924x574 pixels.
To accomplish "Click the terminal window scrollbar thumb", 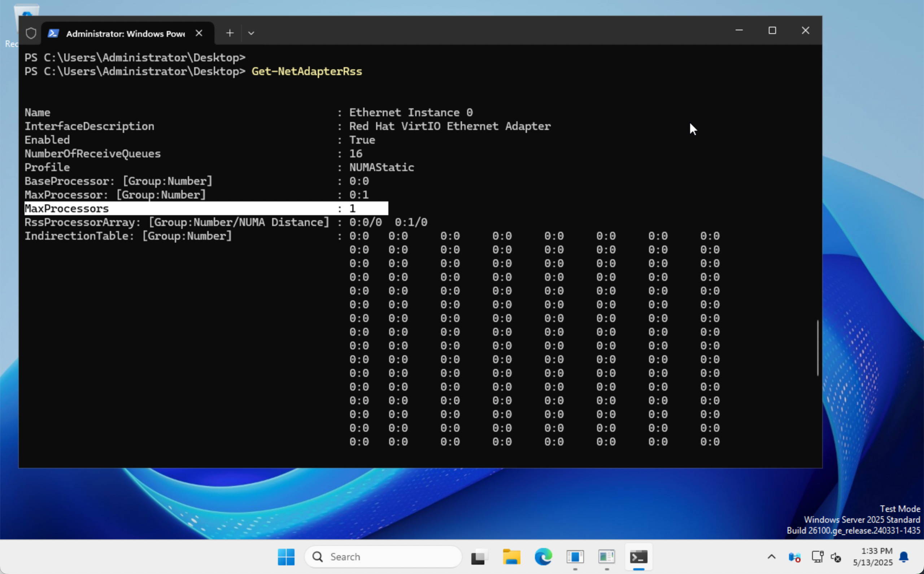I will [818, 348].
